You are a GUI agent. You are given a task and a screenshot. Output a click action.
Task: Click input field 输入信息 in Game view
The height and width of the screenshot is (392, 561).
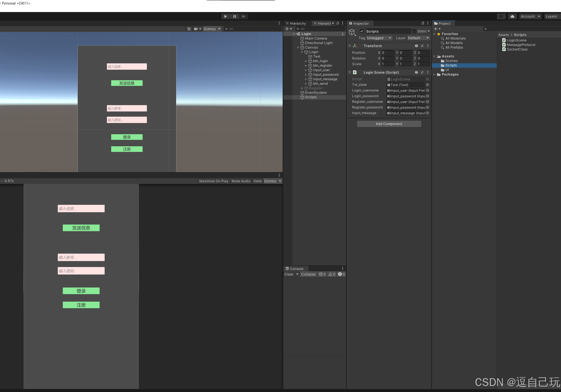click(81, 208)
